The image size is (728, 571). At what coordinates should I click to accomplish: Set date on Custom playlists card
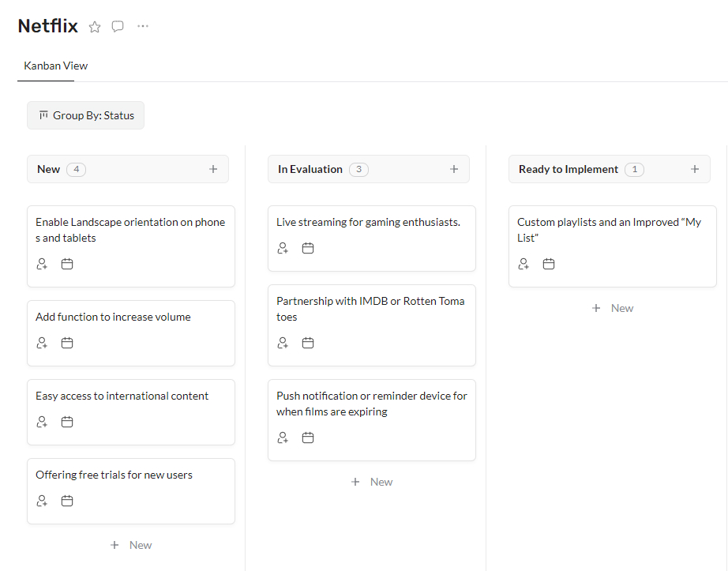pos(549,264)
